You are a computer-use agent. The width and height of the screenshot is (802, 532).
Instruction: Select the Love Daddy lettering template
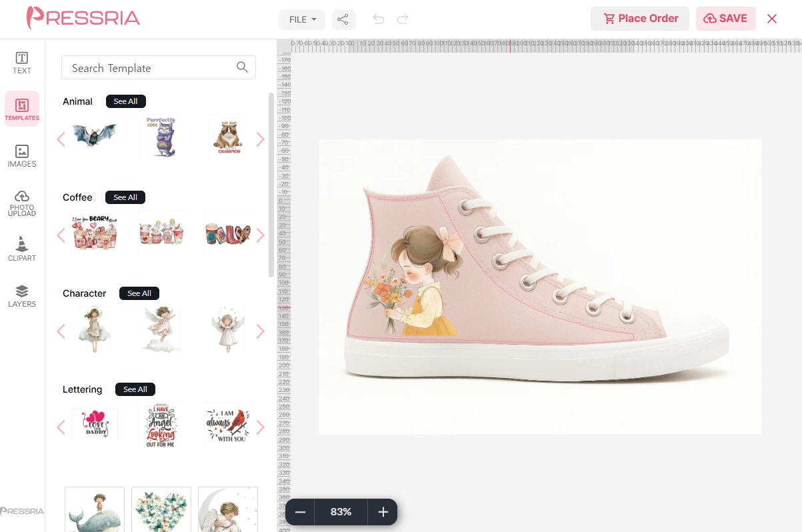94,424
